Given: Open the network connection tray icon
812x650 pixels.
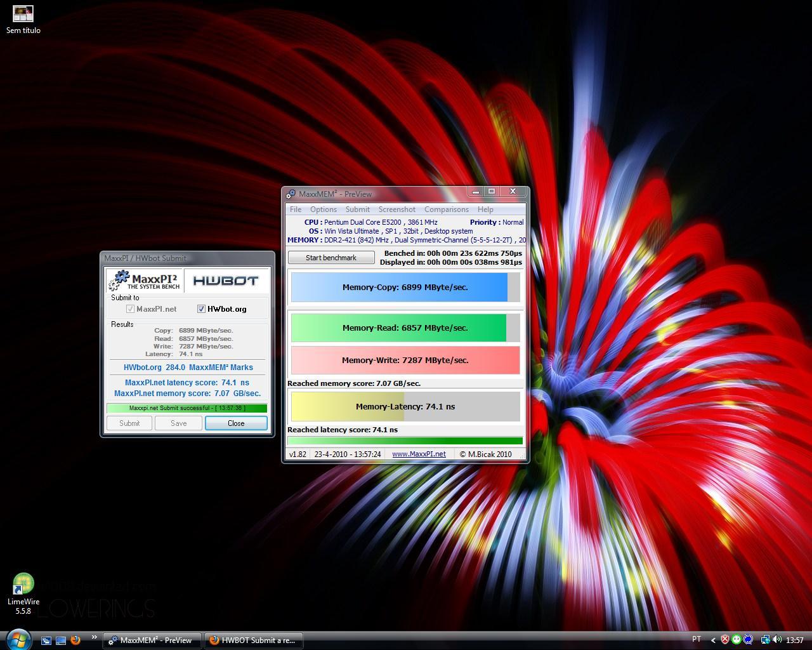Looking at the screenshot, I should point(765,640).
